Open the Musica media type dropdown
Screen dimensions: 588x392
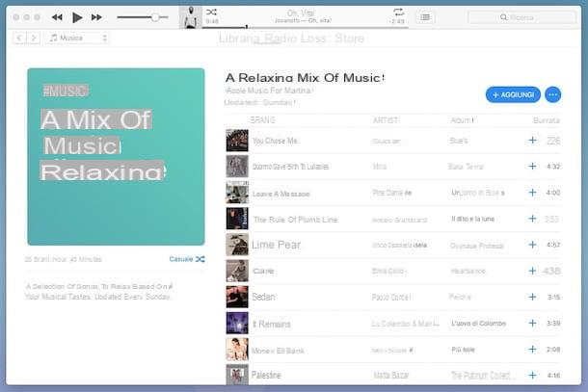(78, 38)
